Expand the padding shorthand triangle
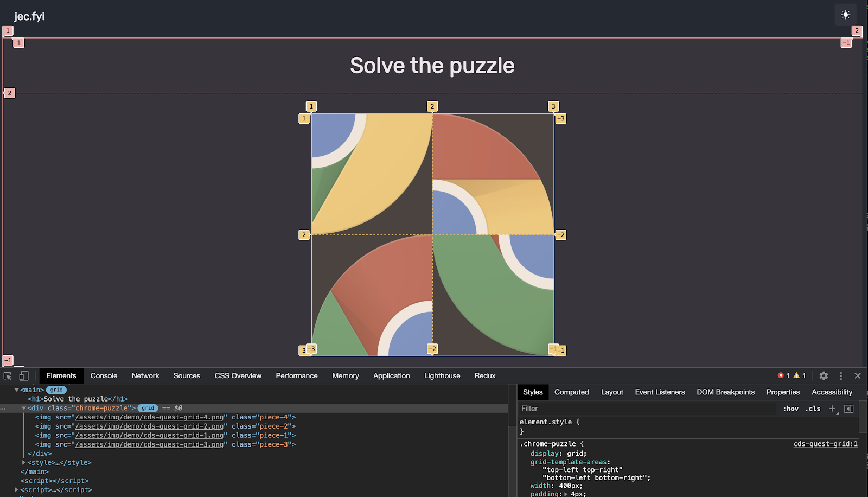Viewport: 868px width, 497px height. [566, 494]
